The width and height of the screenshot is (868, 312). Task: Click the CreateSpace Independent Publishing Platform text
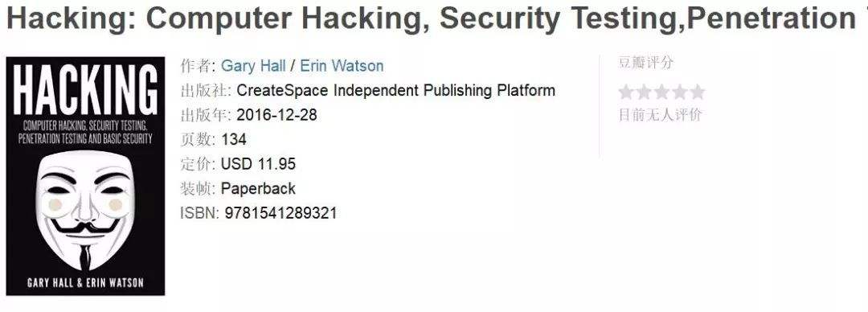coord(395,90)
